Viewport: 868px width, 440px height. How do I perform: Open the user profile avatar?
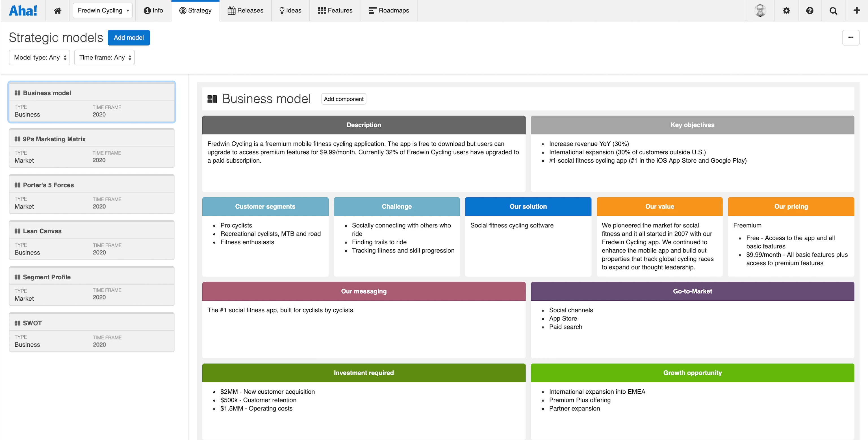click(x=760, y=10)
